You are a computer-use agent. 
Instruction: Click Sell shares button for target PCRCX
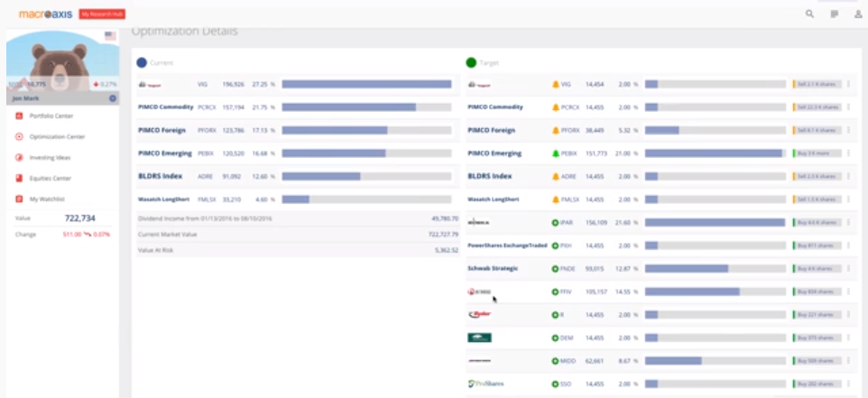(x=817, y=107)
